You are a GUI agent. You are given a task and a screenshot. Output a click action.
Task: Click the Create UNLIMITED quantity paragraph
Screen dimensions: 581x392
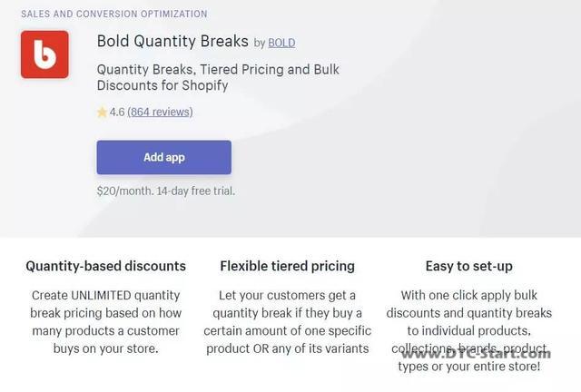[x=106, y=321]
